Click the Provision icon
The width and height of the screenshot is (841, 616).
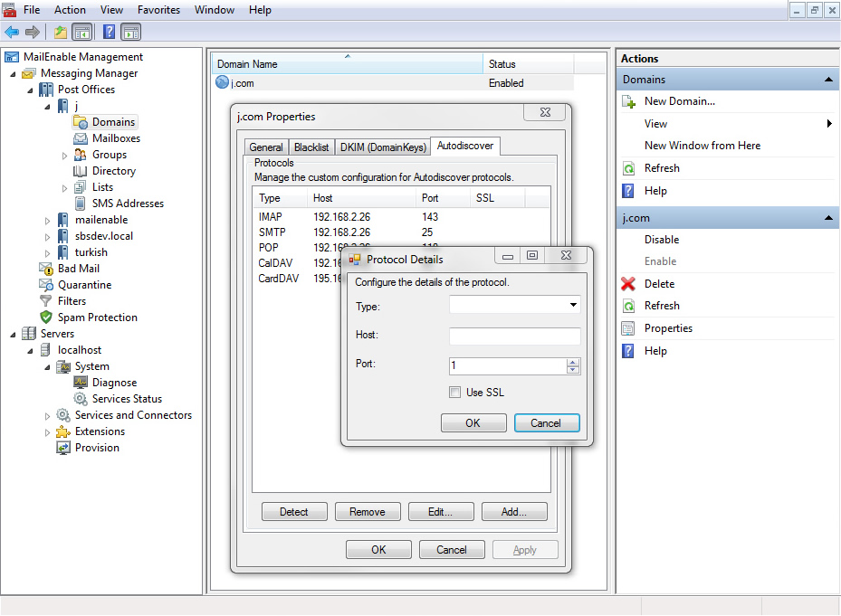coord(63,448)
